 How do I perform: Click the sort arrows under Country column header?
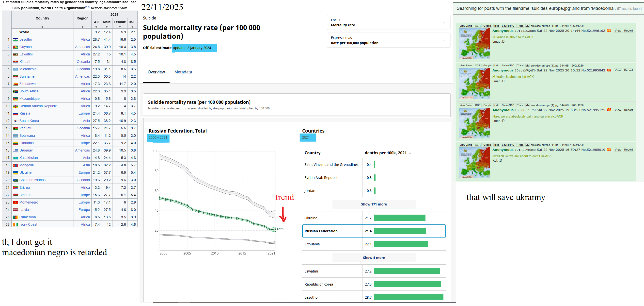point(42,27)
